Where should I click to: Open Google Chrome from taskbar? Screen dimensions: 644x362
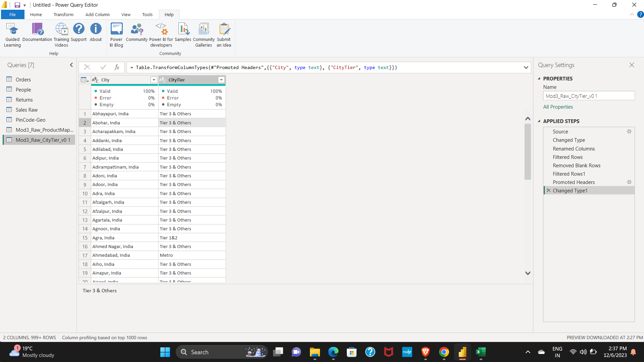(x=444, y=352)
